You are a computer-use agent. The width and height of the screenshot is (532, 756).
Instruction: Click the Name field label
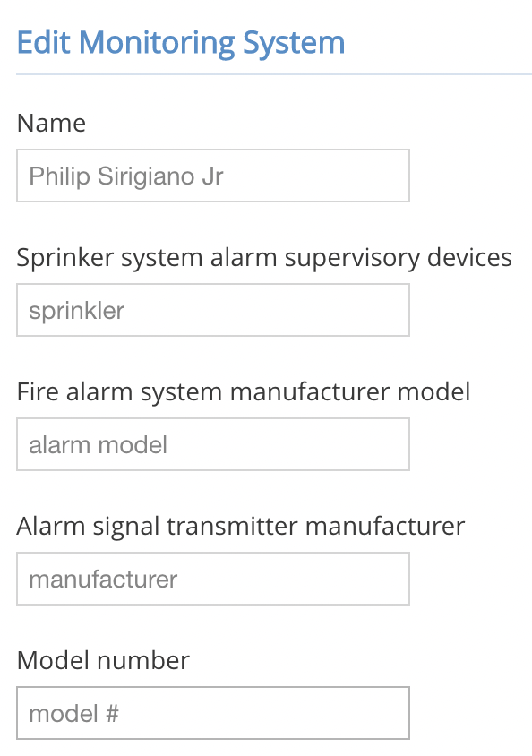51,123
